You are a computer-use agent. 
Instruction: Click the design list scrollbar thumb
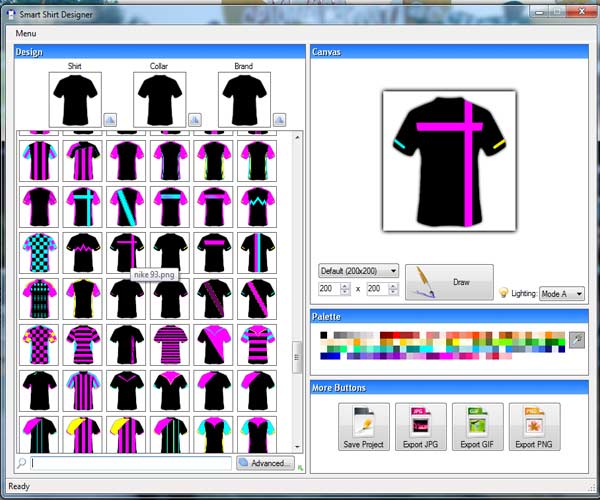[297, 357]
